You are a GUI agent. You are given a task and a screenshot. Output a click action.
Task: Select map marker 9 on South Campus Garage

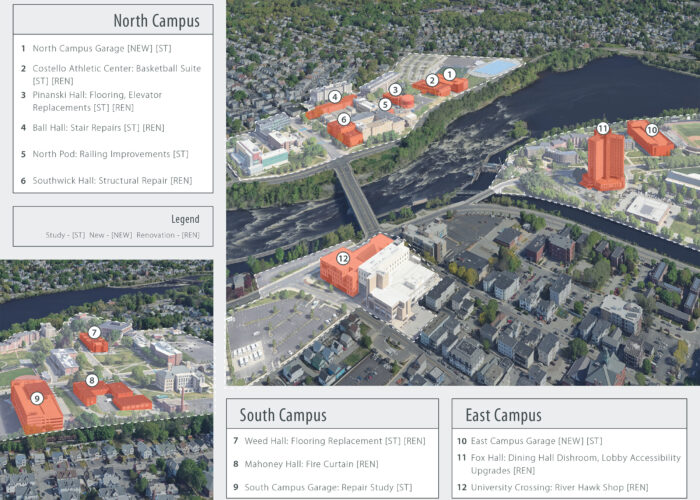tap(37, 398)
